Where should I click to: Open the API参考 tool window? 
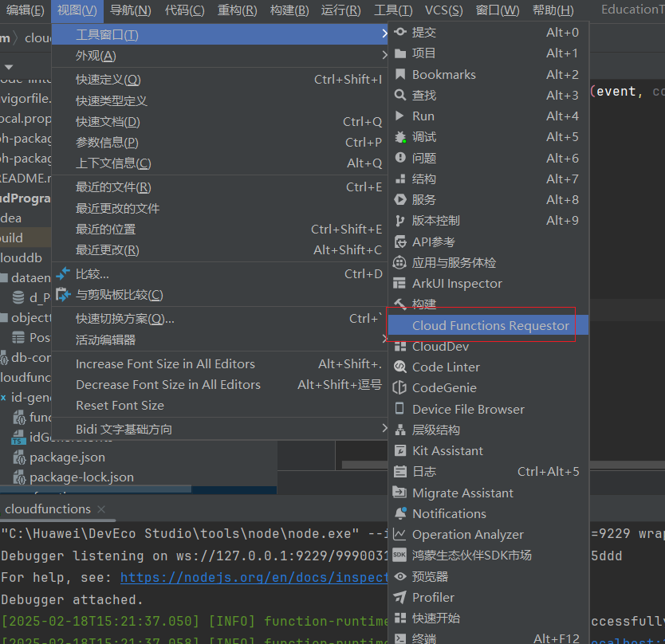coord(488,241)
